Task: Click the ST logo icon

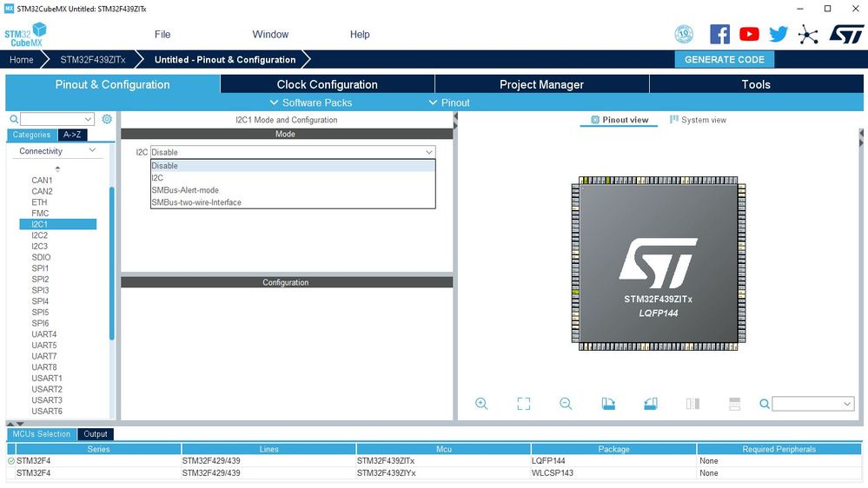Action: click(846, 35)
